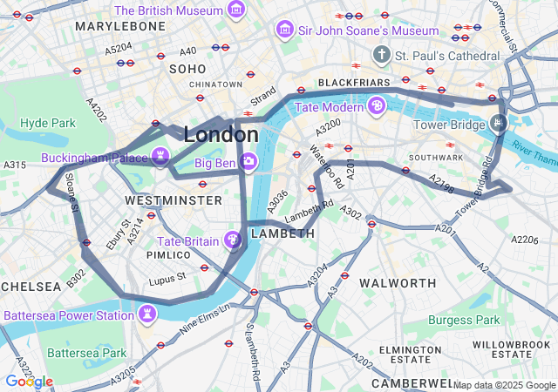This screenshot has width=558, height=392.
Task: Click the SOHO neighborhood label
Action: (187, 69)
